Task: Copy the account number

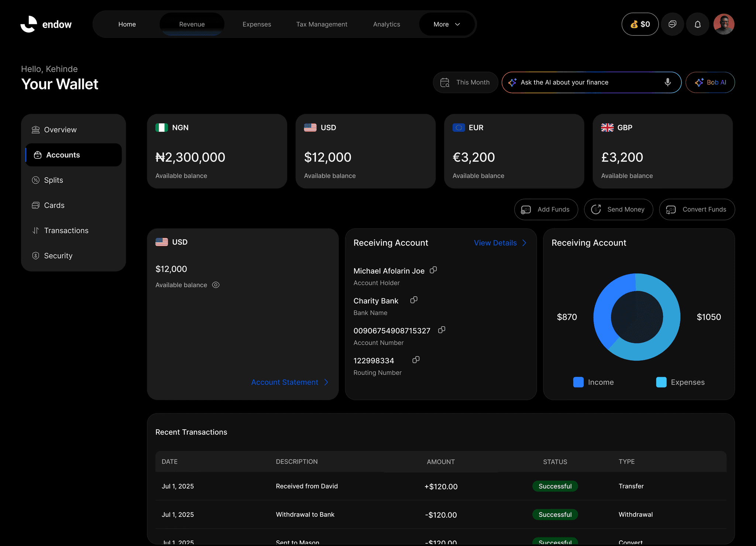Action: coord(441,330)
